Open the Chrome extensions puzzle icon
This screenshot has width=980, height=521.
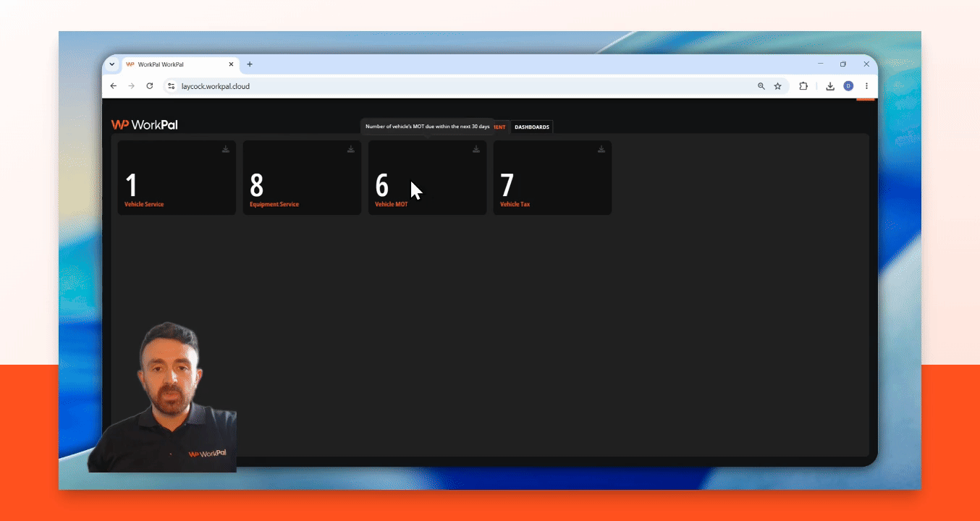803,86
